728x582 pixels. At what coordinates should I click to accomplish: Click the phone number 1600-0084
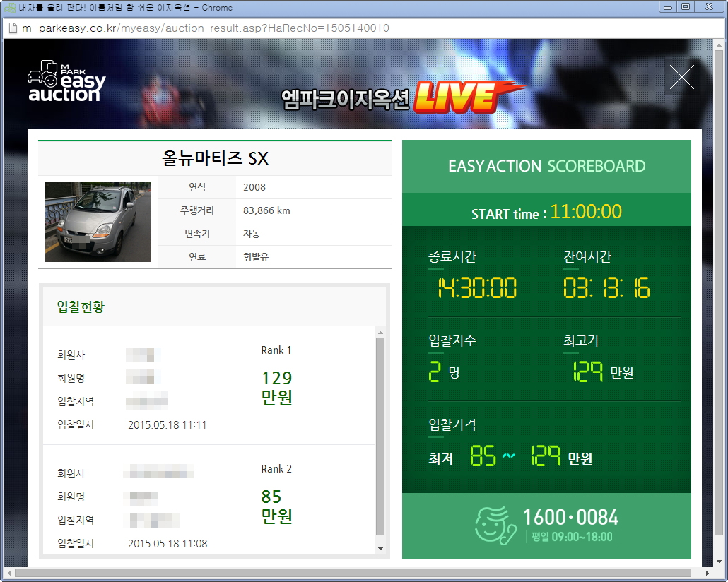point(570,518)
